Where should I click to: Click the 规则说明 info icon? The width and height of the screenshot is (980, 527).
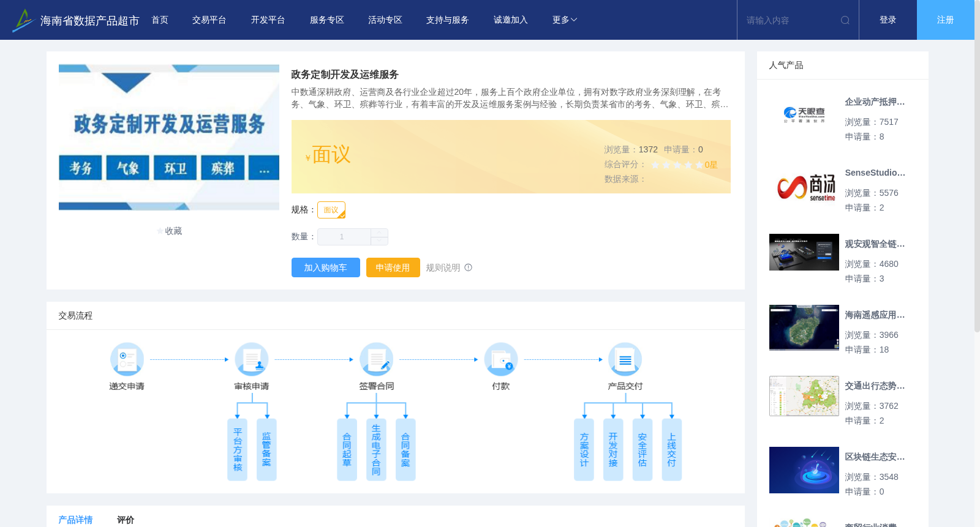click(469, 267)
